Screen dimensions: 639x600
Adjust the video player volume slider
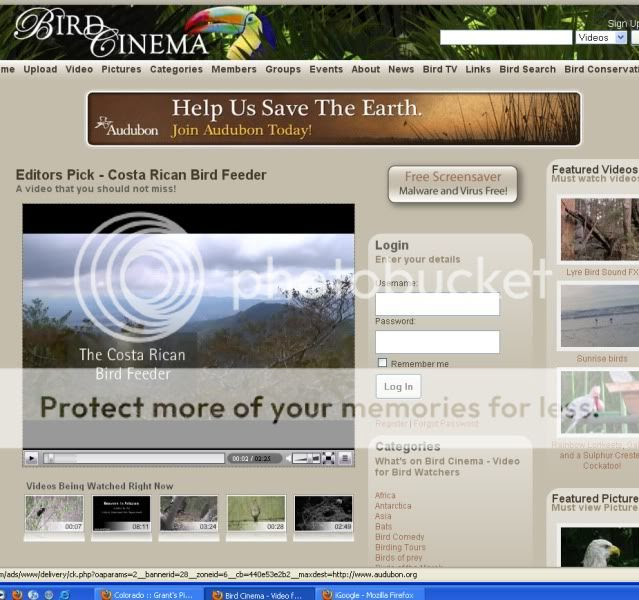coord(306,459)
